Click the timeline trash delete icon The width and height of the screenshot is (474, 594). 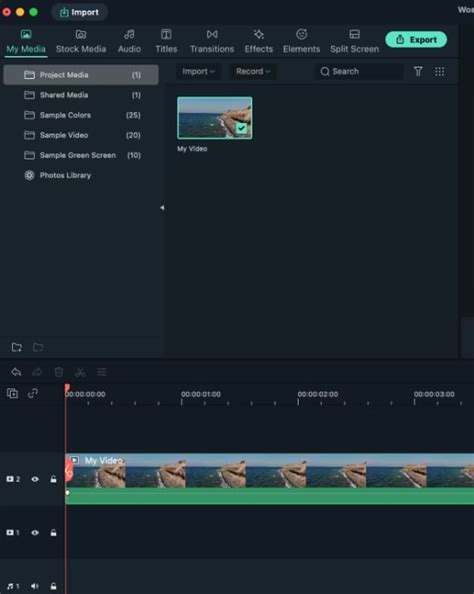[x=59, y=372]
